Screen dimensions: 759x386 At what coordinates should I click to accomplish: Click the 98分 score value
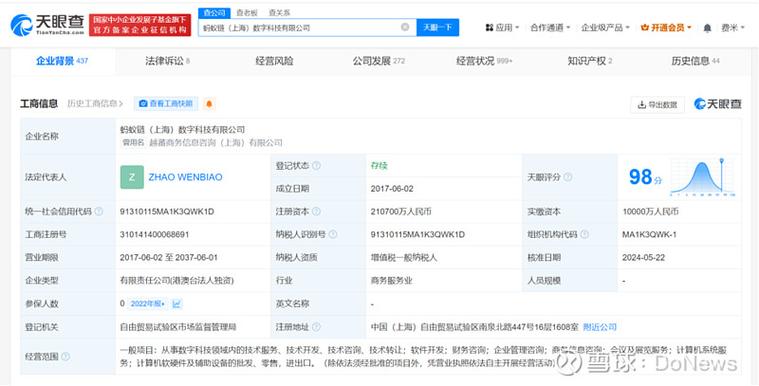645,177
